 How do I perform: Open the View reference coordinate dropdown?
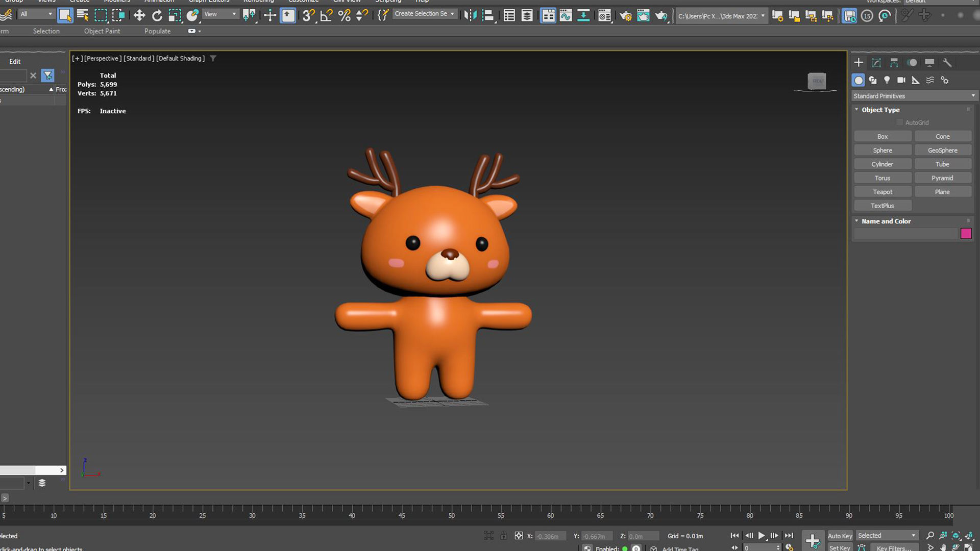point(220,14)
